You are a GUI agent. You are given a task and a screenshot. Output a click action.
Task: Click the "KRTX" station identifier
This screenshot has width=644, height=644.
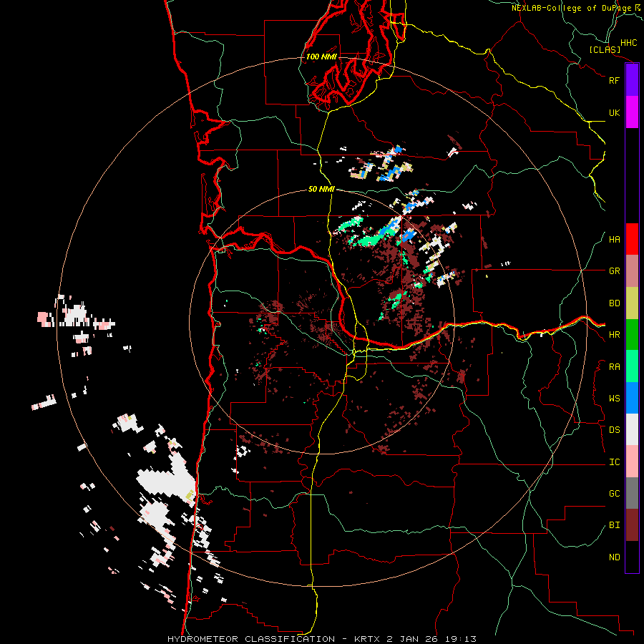click(x=368, y=639)
